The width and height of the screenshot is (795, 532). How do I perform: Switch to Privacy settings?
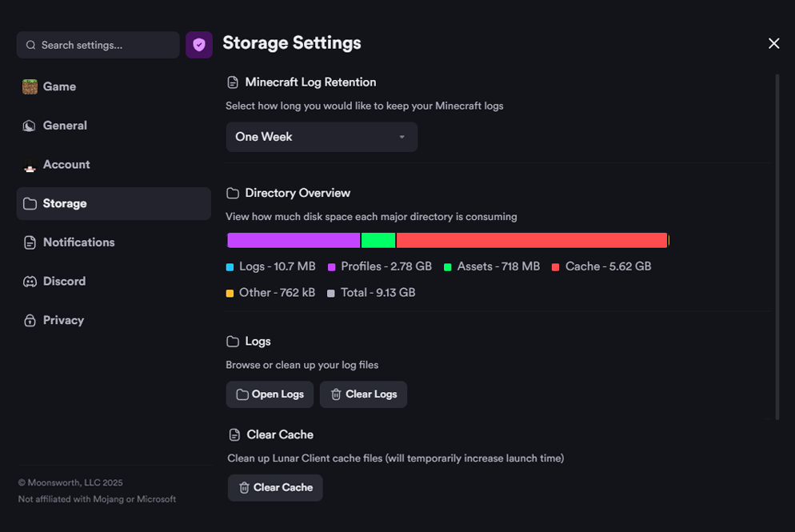114,321
